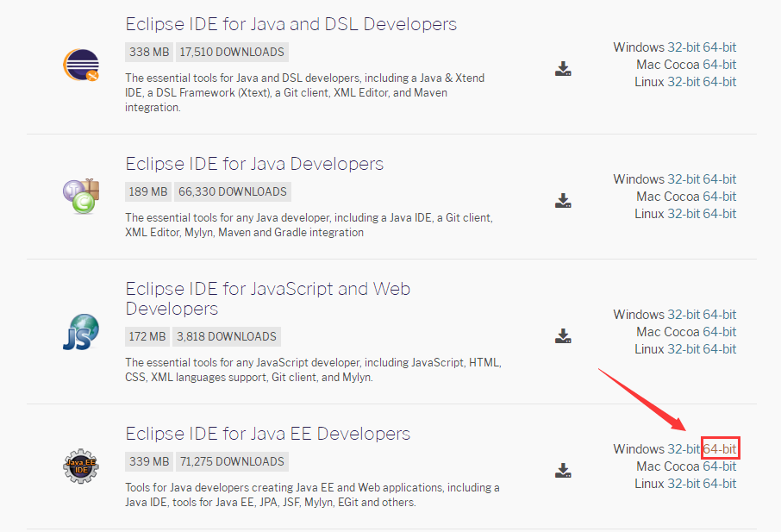Select Linux 64-bit for JavaScript and Web Developers

pos(719,349)
